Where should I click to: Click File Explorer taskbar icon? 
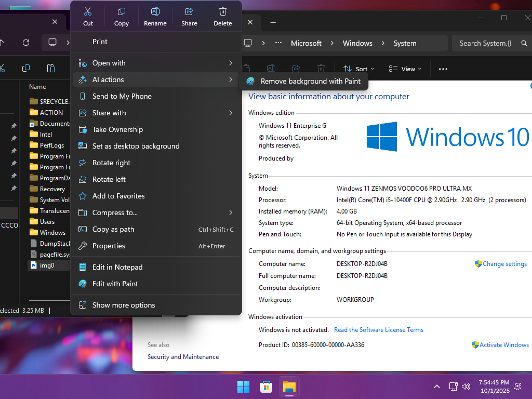pos(289,387)
